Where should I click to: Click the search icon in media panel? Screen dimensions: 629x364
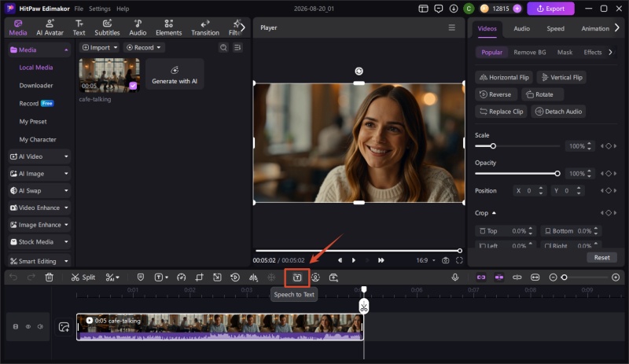[223, 48]
